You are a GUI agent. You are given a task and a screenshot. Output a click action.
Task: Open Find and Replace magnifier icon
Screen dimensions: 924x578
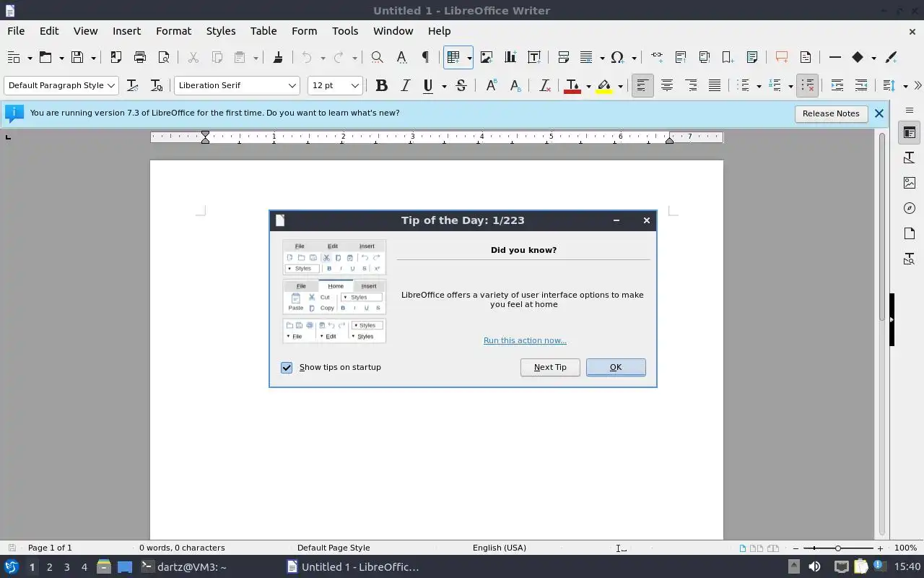(x=377, y=58)
